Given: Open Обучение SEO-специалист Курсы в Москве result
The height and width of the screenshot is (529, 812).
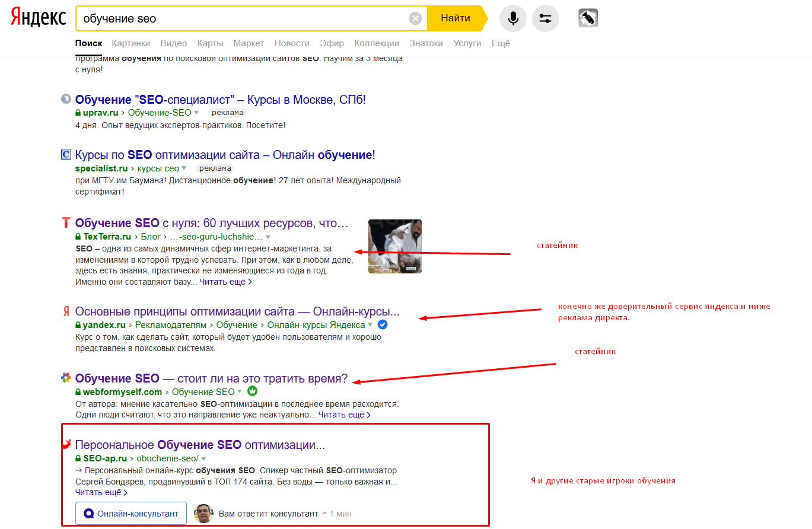Looking at the screenshot, I should 221,99.
